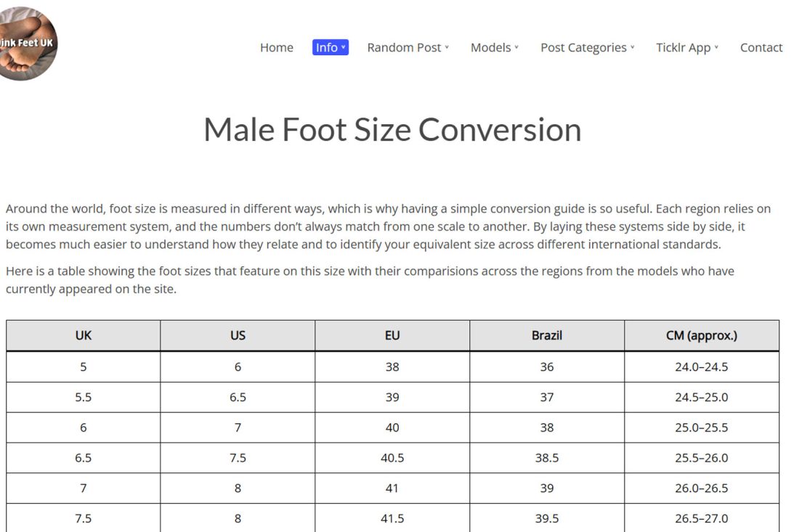This screenshot has height=532, width=799.
Task: Click the 26.5–27.0 centimetre cell
Action: (701, 519)
